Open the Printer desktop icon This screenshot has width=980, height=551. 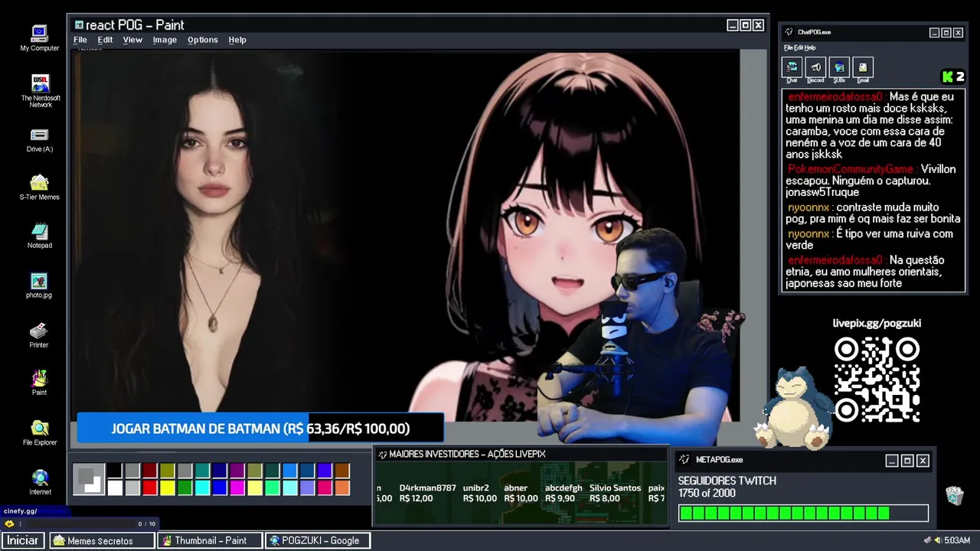pos(39,331)
